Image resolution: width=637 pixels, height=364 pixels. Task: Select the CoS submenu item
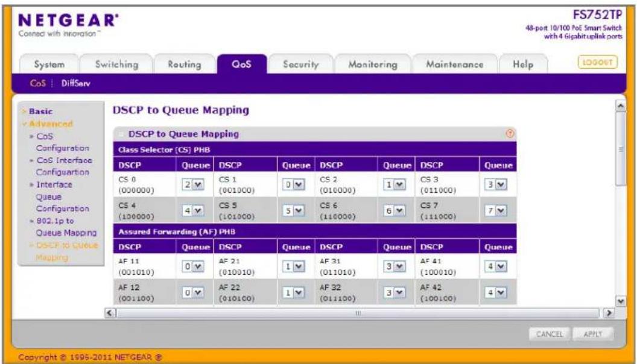pyautogui.click(x=38, y=83)
